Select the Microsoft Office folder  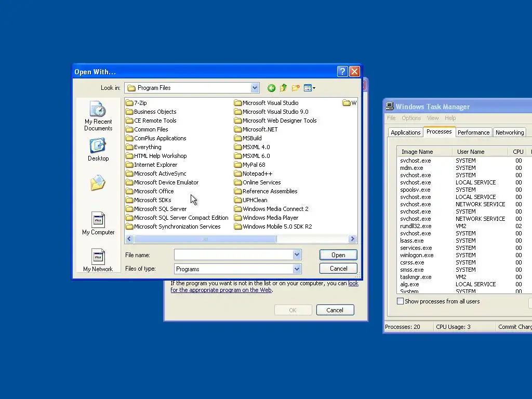click(150, 191)
